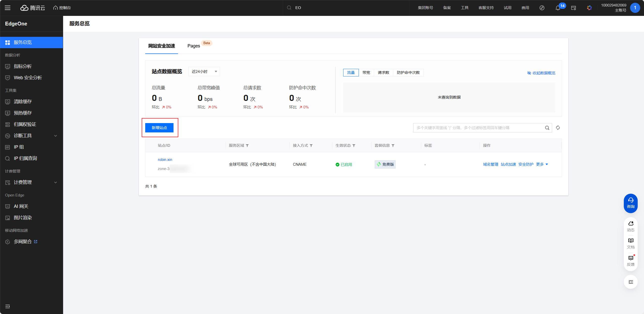
Task: Expand the 计费管理 sidebar group
Action: 32,182
